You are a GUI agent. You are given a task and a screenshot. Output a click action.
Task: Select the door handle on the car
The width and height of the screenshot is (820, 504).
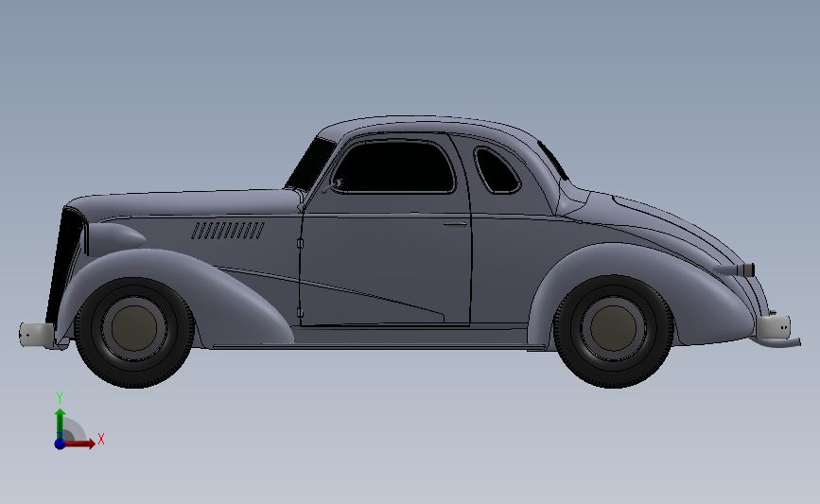coord(455,225)
